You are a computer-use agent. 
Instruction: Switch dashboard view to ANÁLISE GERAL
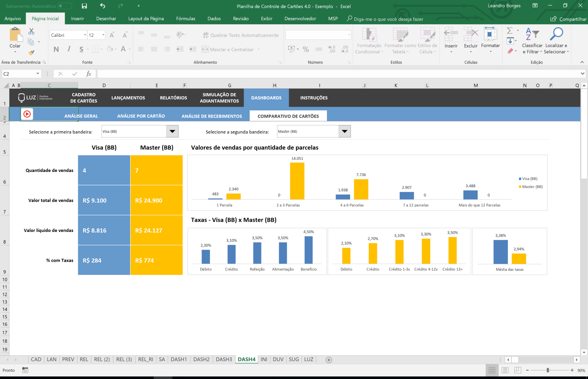coord(81,116)
